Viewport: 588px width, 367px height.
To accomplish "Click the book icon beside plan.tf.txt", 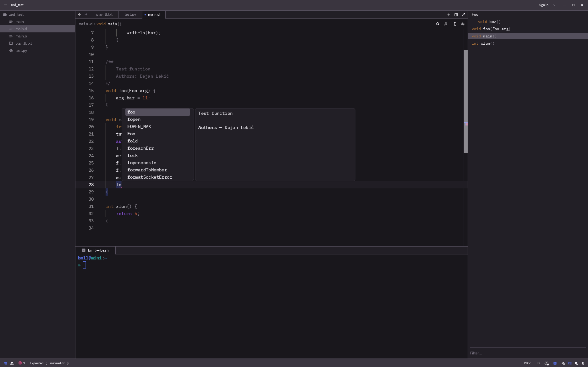I will (x=11, y=43).
